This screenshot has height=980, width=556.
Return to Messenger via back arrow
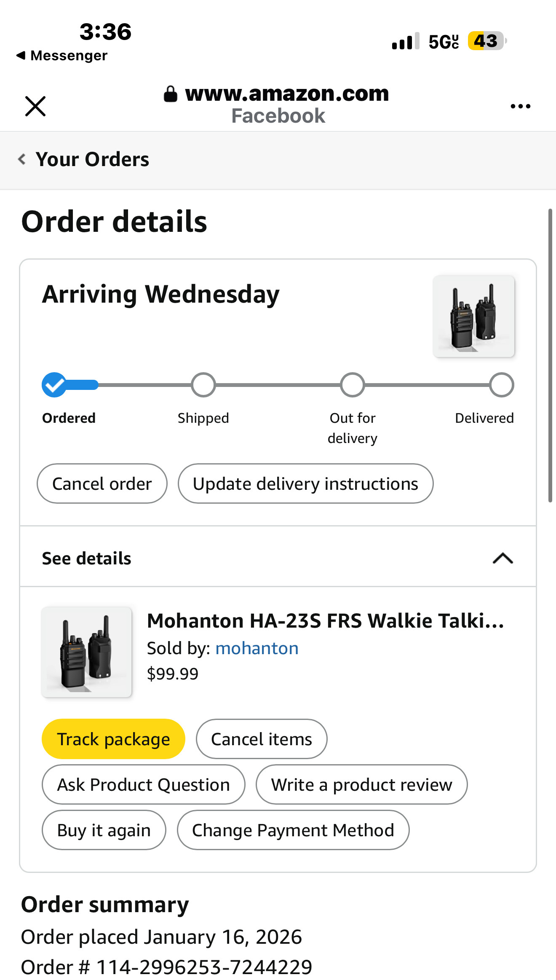[x=21, y=55]
